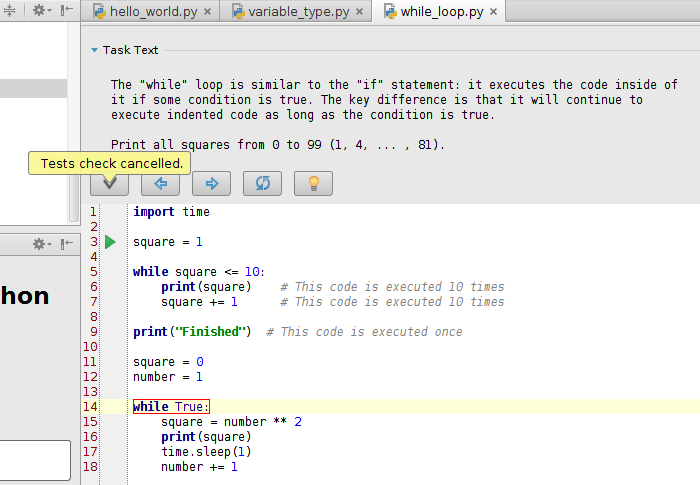Click the 'while True:' placeholder on line 14
This screenshot has width=700, height=485.
pos(171,406)
